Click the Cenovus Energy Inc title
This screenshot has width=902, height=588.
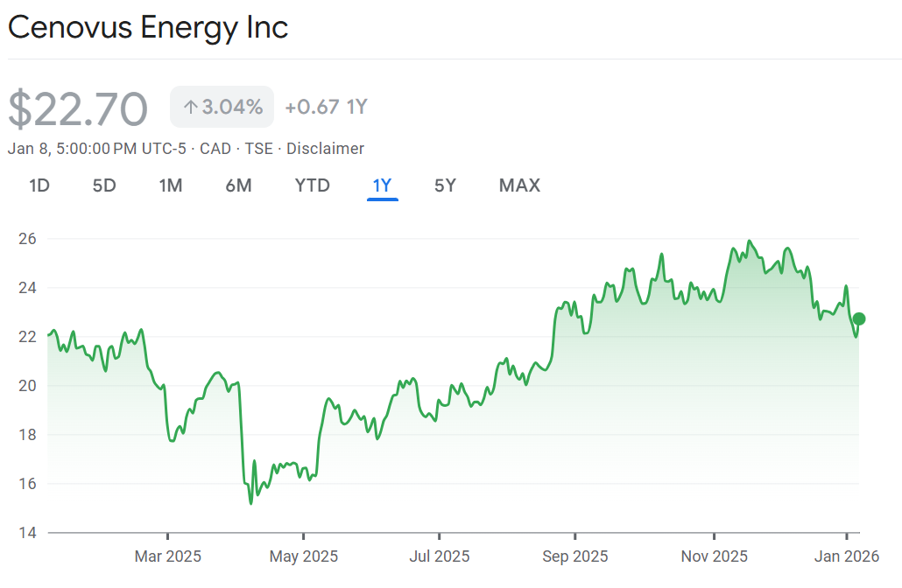click(148, 28)
